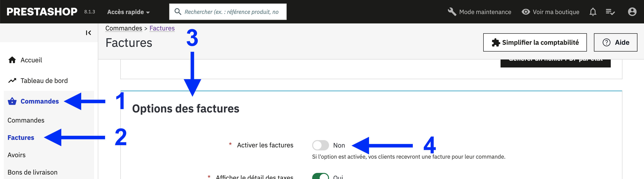Click the Commandes breadcrumb link
This screenshot has width=644, height=179.
tap(124, 28)
